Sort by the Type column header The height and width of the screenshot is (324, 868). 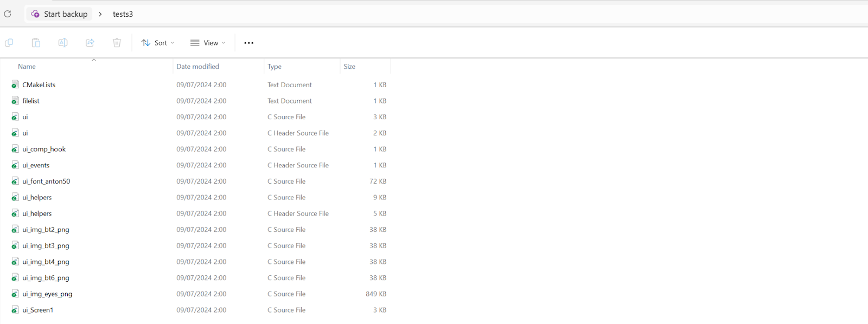(x=275, y=67)
